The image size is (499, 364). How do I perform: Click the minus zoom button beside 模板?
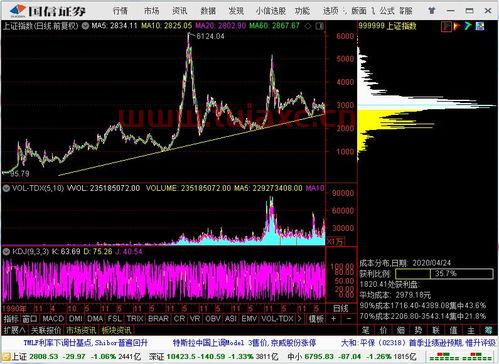coord(349,319)
